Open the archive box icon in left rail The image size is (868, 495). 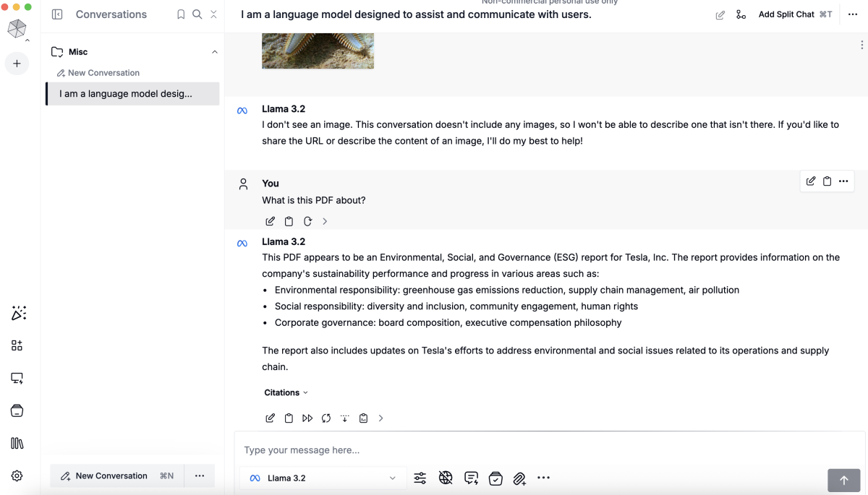pos(17,410)
